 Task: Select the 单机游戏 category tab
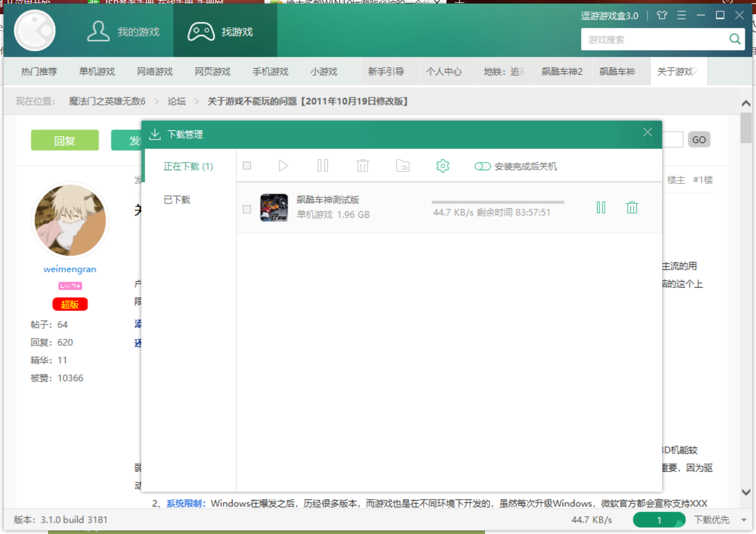tap(97, 72)
